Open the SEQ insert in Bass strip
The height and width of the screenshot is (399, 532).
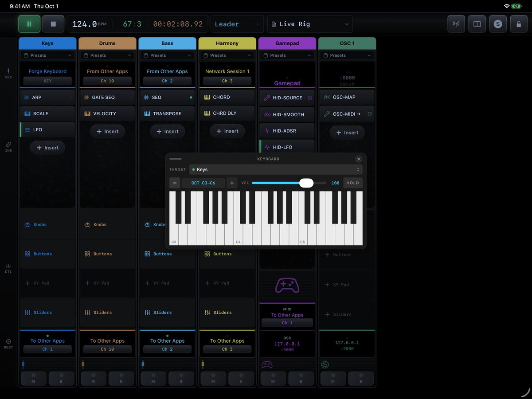[x=167, y=97]
